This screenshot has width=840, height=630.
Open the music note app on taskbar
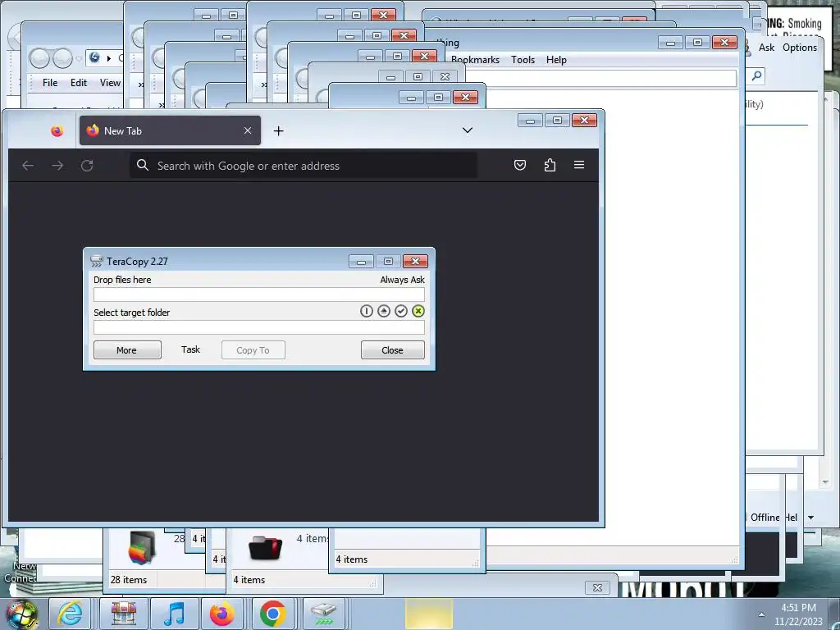point(174,614)
